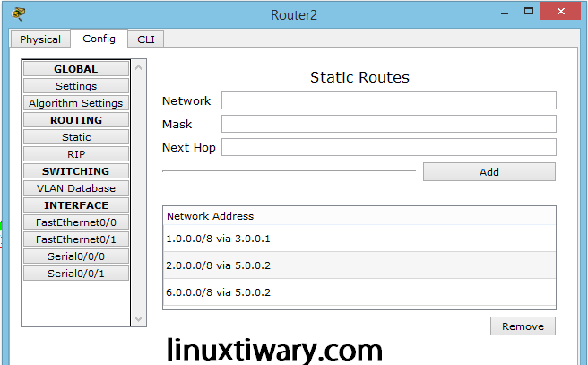Close the Router2 window
Screen dimensions: 588x365
point(560,12)
